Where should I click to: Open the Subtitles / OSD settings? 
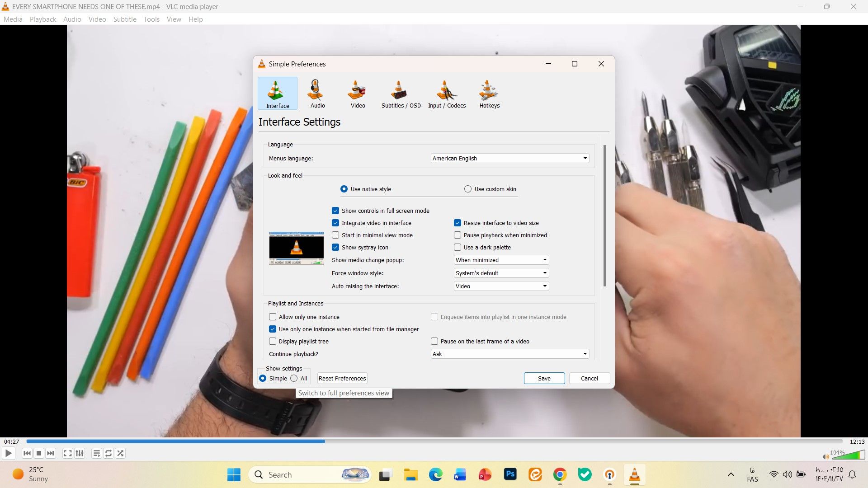tap(401, 94)
